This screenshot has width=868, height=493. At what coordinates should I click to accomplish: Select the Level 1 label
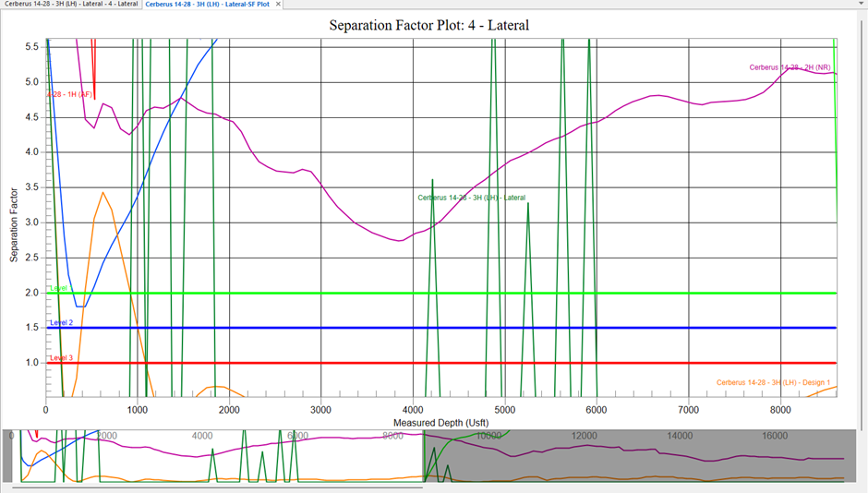coord(58,289)
